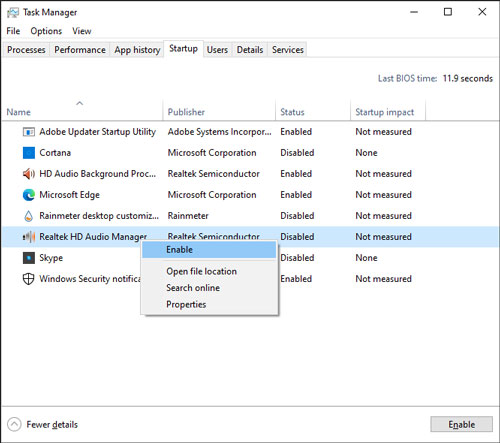The width and height of the screenshot is (500, 443).
Task: Click the Adobe Systems Incorpor... publisher cell
Action: coord(219,132)
